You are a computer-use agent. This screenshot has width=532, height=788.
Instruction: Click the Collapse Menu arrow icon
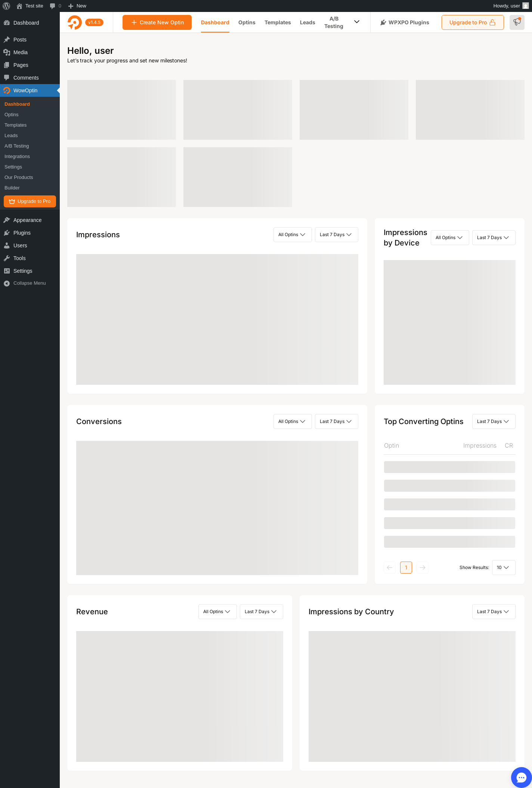7,283
